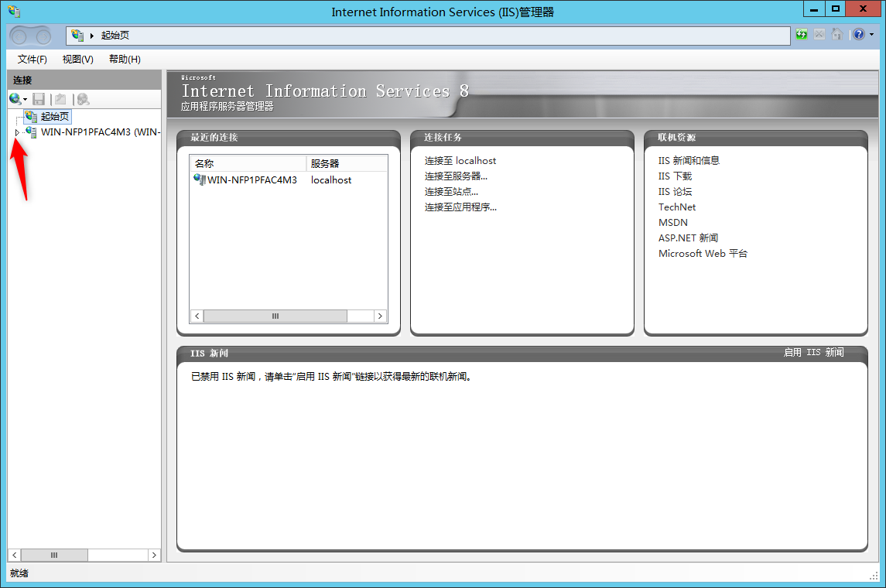Click the green Refresh page icon
This screenshot has width=886, height=588.
[801, 35]
